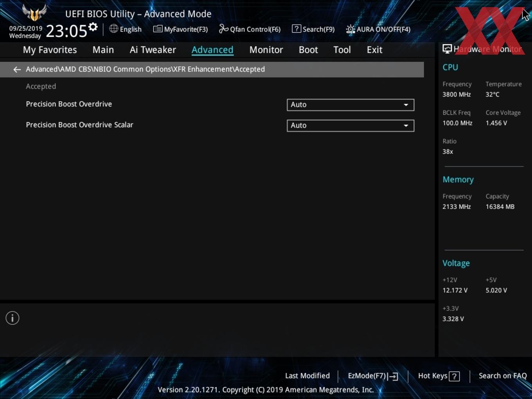Screen dimensions: 532x399
Task: Go to the Exit tab
Action: [374, 50]
